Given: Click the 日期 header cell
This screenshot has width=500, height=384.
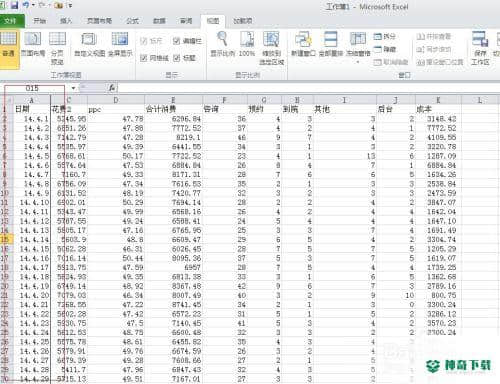Looking at the screenshot, I should pos(32,109).
